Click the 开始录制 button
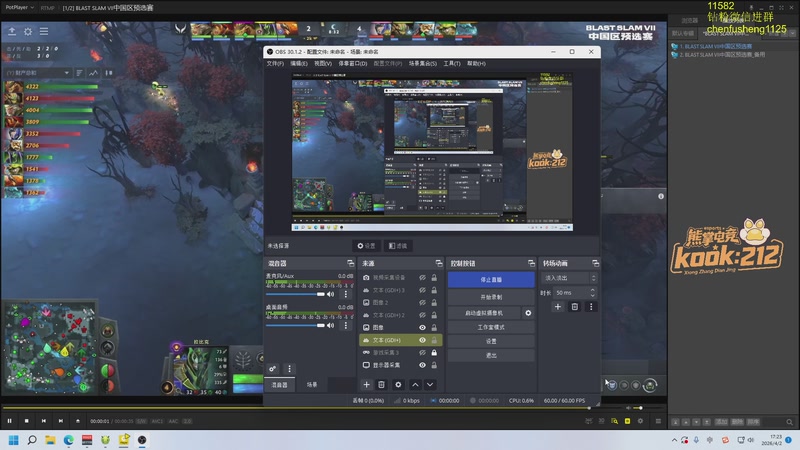The image size is (800, 450). pyautogui.click(x=491, y=297)
